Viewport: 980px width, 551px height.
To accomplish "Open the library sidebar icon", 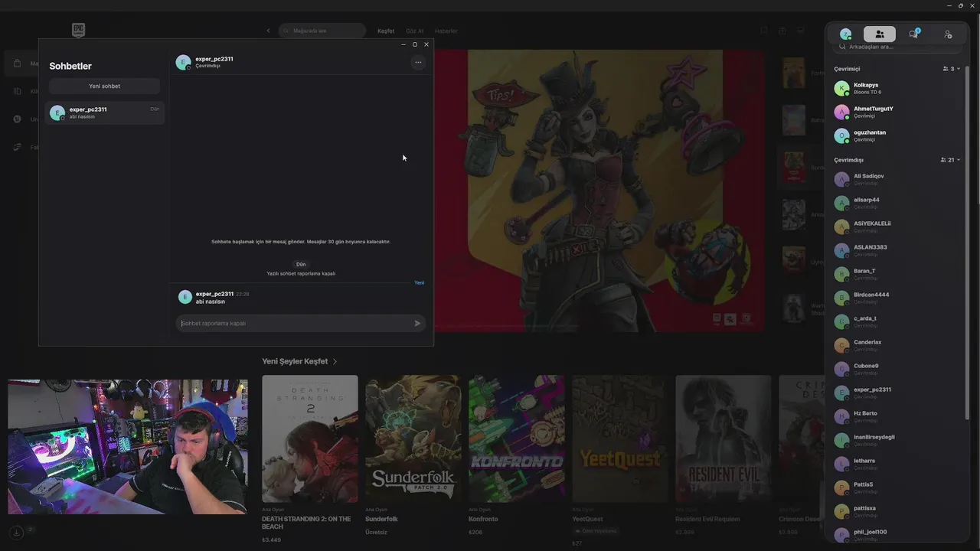I will point(18,91).
